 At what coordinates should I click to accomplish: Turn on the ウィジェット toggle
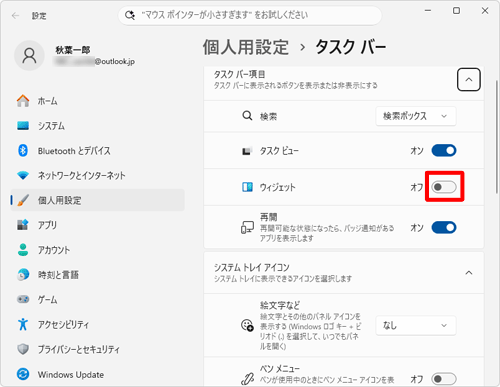point(444,187)
